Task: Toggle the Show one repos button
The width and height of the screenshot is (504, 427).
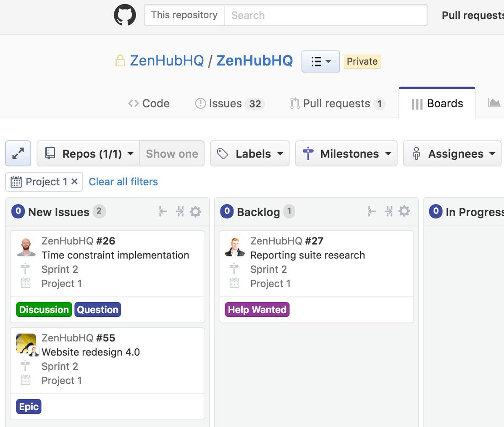Action: pos(172,153)
